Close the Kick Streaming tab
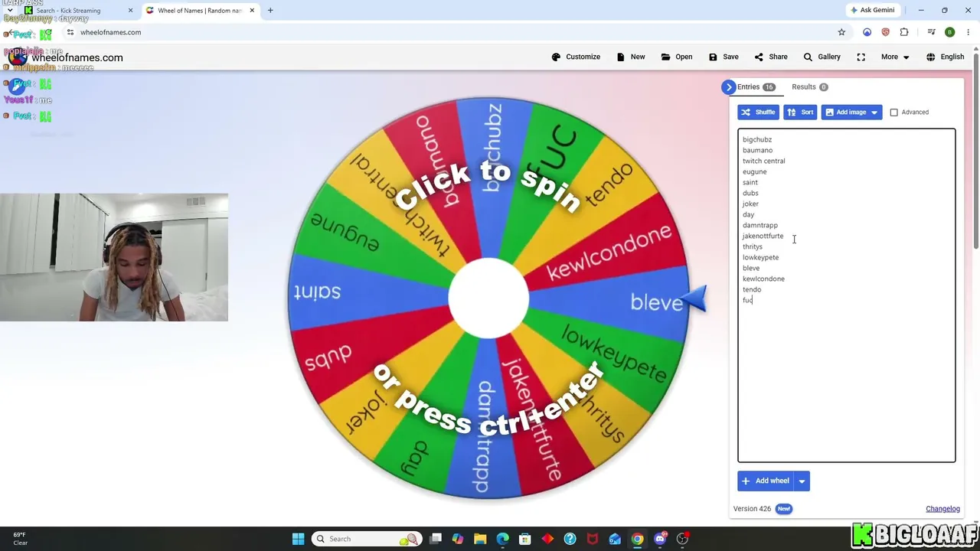 (130, 11)
